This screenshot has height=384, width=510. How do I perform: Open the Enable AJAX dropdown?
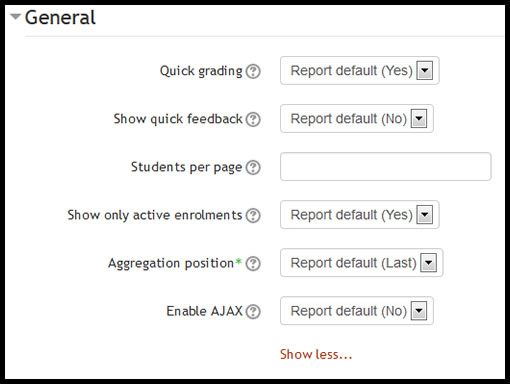pyautogui.click(x=357, y=311)
